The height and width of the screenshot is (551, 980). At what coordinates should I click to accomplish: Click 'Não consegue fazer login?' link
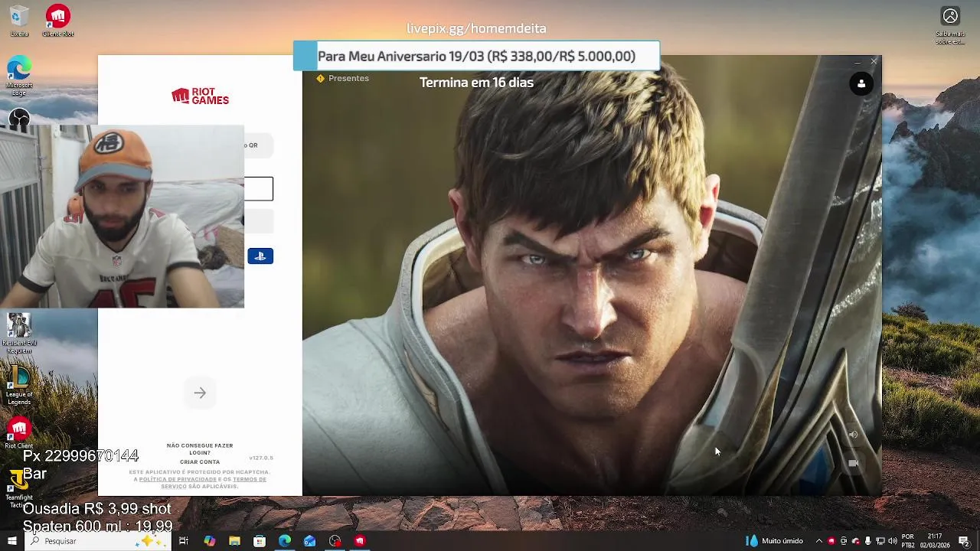(200, 449)
